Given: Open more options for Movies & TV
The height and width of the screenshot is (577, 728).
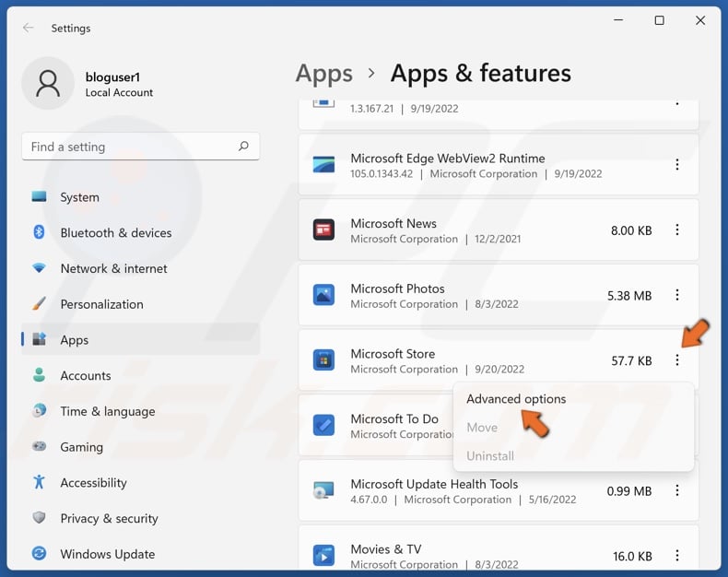Looking at the screenshot, I should click(x=677, y=555).
